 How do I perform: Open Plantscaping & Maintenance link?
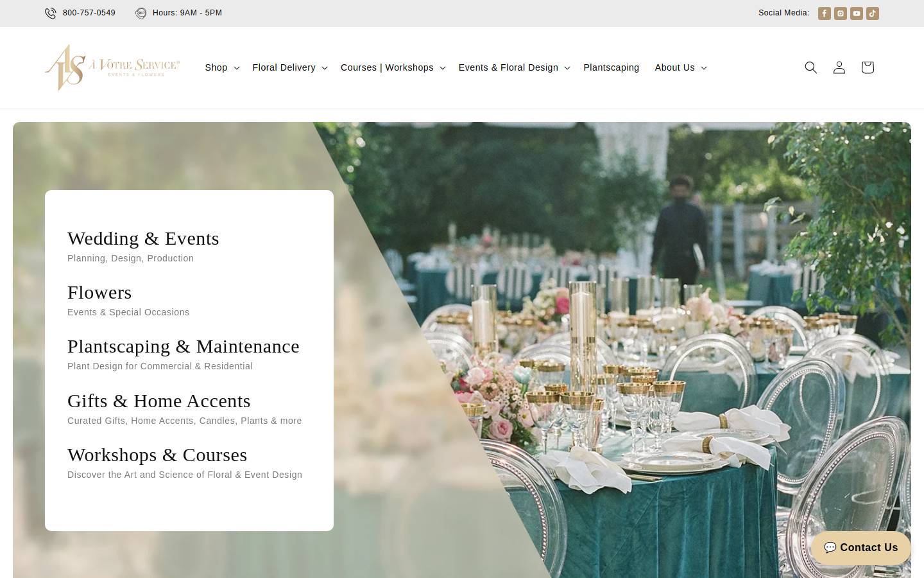click(x=184, y=346)
